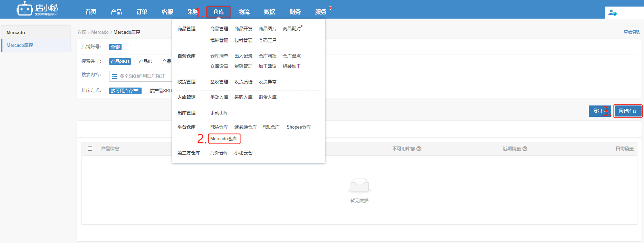Open 采购入库 under 入库管理
This screenshot has height=243, width=644.
(243, 97)
